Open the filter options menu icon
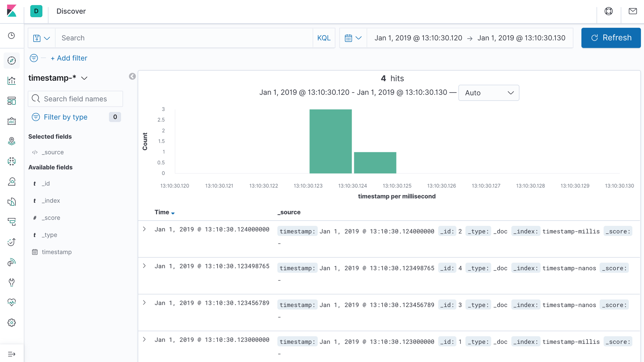The height and width of the screenshot is (362, 644). click(34, 58)
